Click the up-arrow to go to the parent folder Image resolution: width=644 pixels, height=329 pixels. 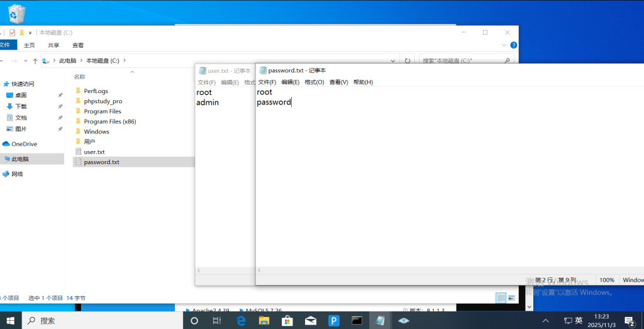(35, 61)
